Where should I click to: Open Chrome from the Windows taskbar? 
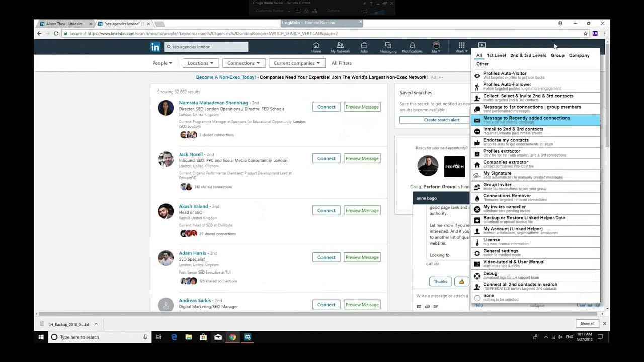232,337
